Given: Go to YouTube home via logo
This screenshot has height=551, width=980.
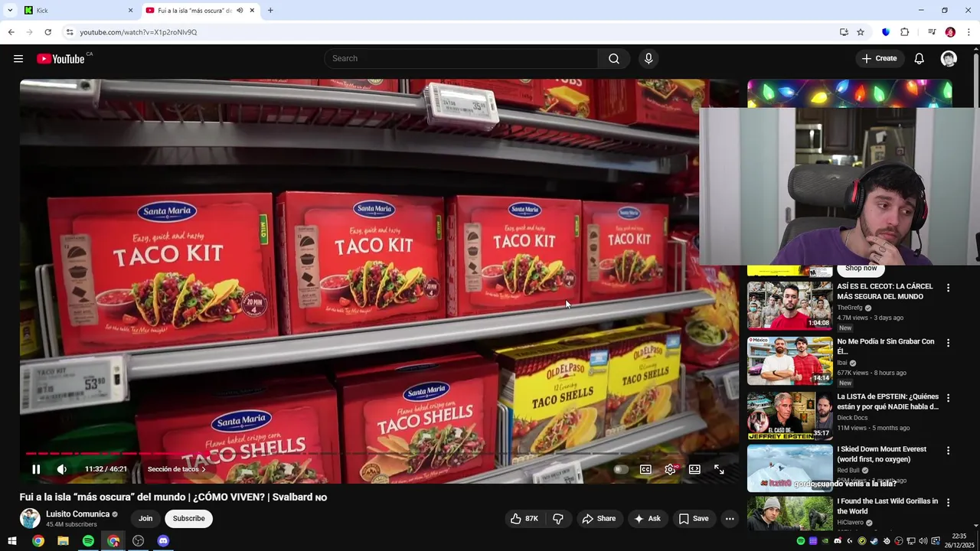Looking at the screenshot, I should [x=60, y=59].
